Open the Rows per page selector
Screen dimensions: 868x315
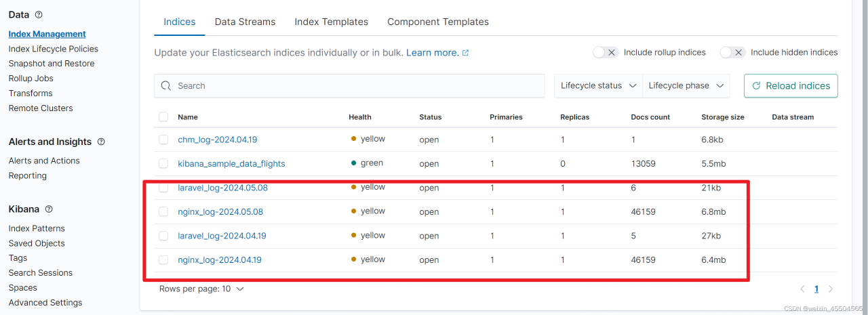pyautogui.click(x=201, y=289)
